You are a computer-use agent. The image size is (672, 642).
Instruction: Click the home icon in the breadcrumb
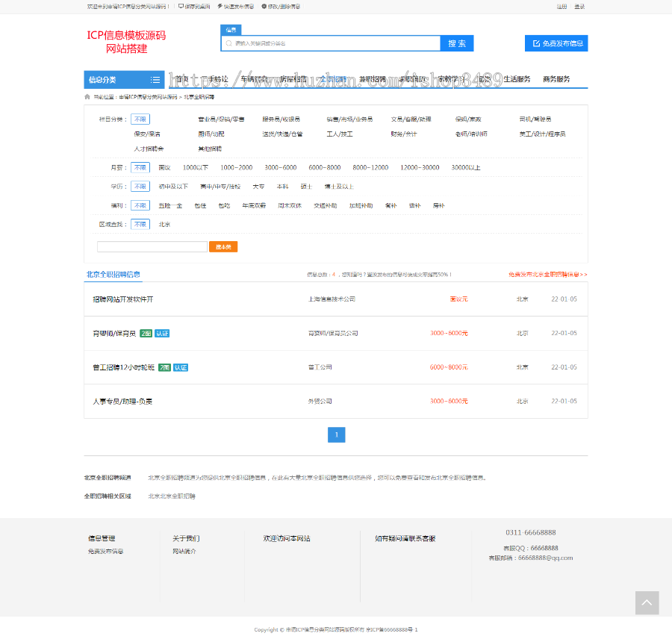(x=86, y=96)
